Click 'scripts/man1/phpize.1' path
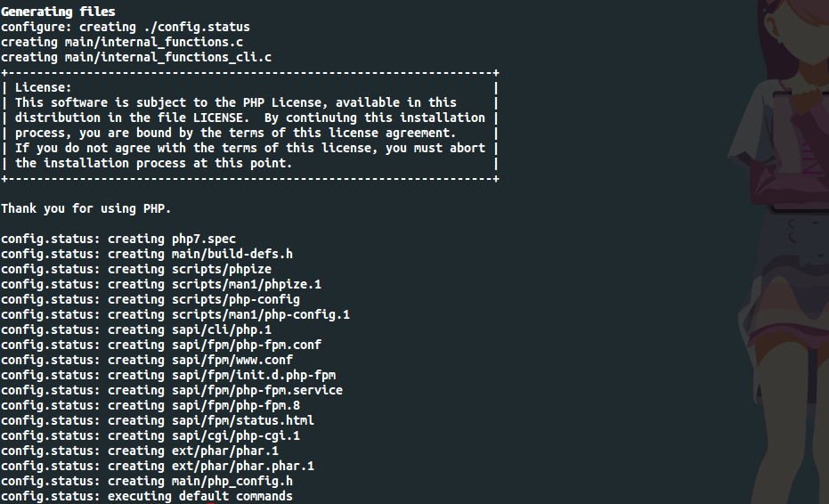Image resolution: width=829 pixels, height=504 pixels. [247, 285]
